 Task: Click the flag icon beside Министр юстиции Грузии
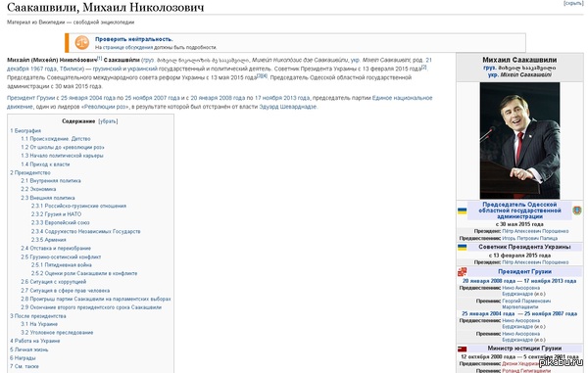pos(462,350)
